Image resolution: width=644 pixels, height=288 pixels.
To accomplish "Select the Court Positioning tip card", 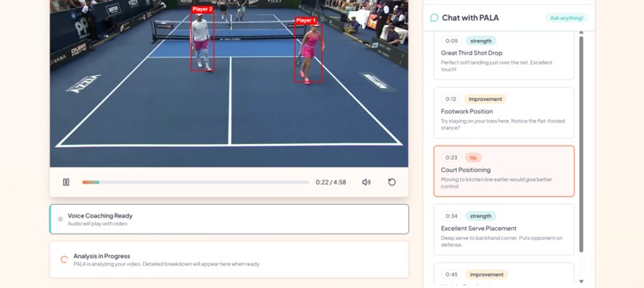I will point(504,171).
